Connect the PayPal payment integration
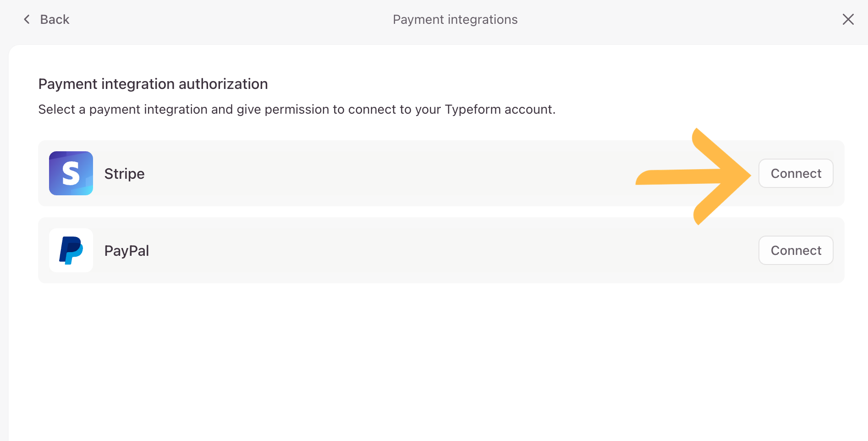The height and width of the screenshot is (441, 868). tap(796, 250)
